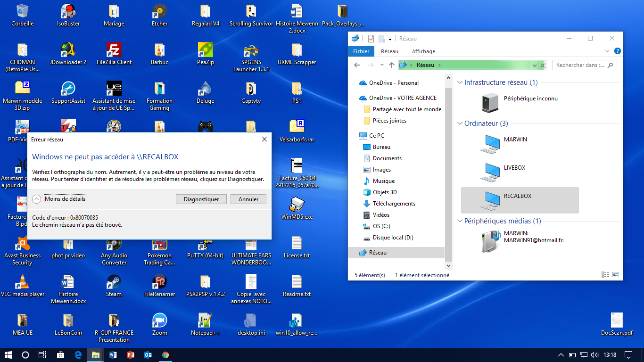644x362 pixels.
Task: Select the WinMD5.exe desktop file
Action: [x=297, y=208]
